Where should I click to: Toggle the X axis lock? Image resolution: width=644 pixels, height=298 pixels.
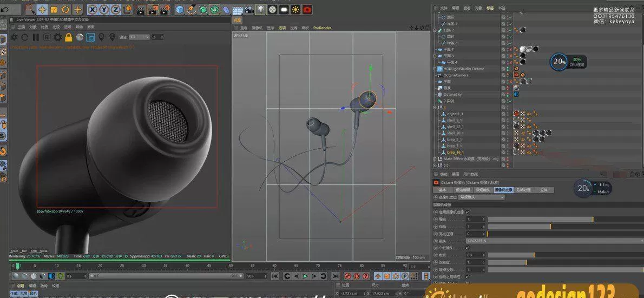click(93, 10)
